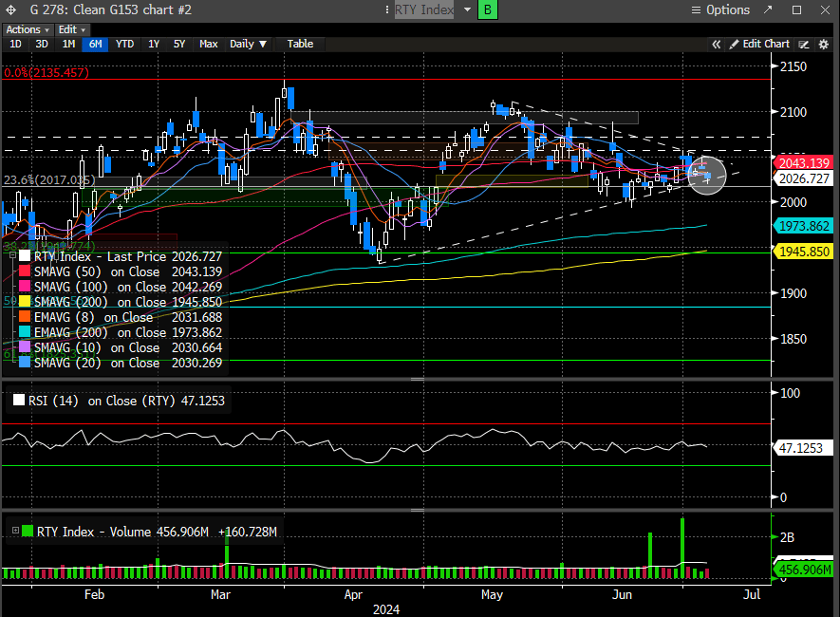Click the divider handle between RSI and Volume panels
Viewport: 840px width, 617px height.
tap(418, 511)
